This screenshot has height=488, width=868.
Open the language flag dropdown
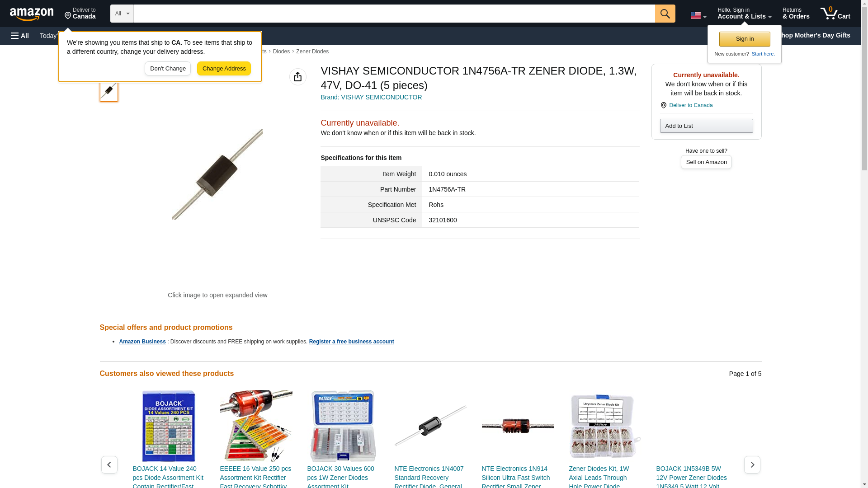pyautogui.click(x=698, y=15)
